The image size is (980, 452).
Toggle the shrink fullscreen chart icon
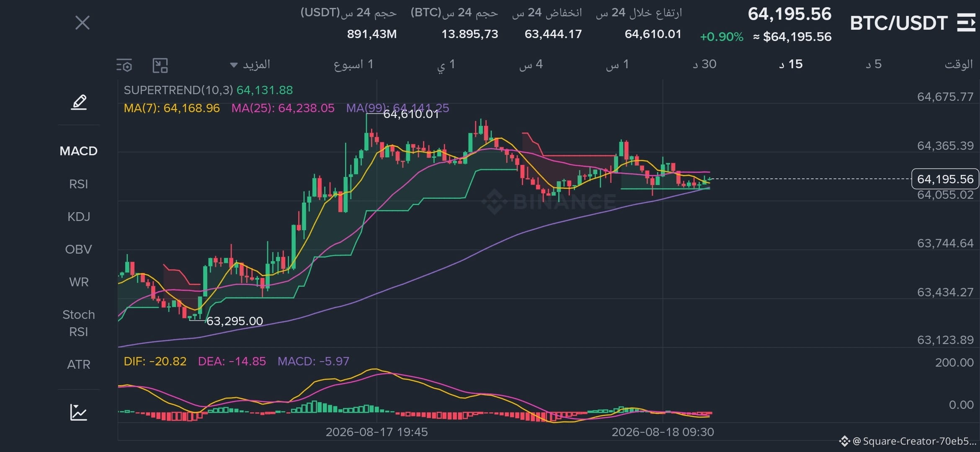click(160, 65)
